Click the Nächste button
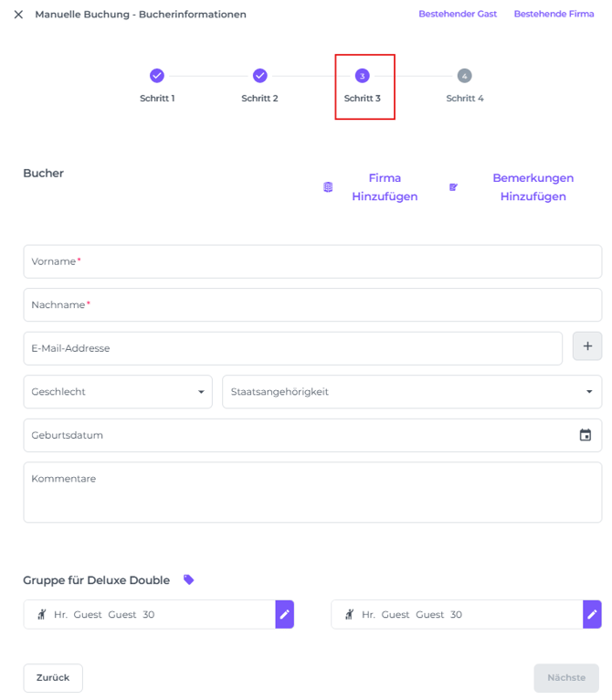The image size is (612, 700). coord(566,678)
